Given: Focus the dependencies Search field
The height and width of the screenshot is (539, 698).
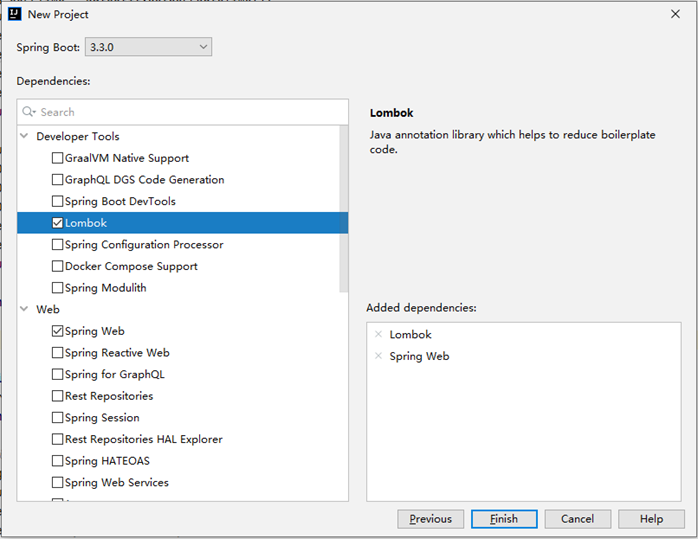Looking at the screenshot, I should [x=183, y=112].
